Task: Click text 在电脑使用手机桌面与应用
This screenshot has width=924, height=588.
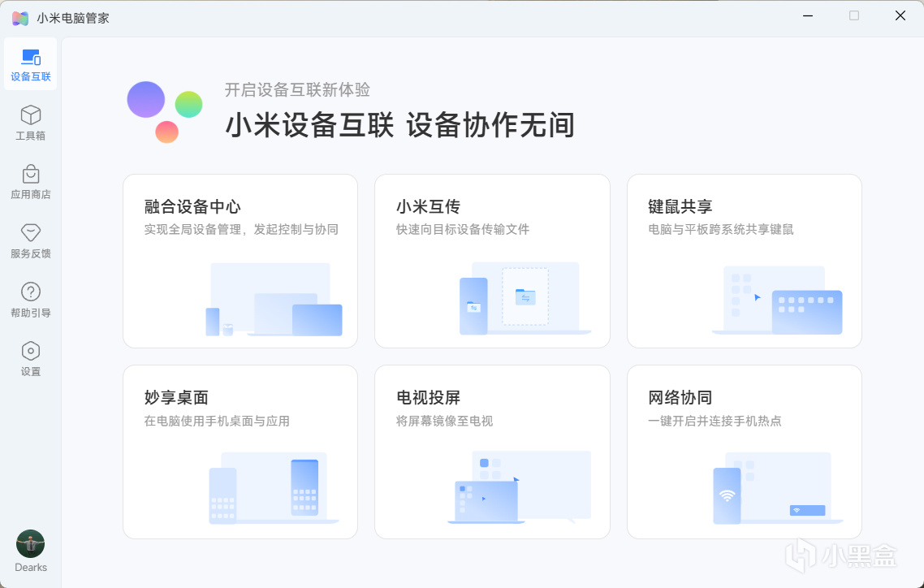Action: tap(217, 421)
